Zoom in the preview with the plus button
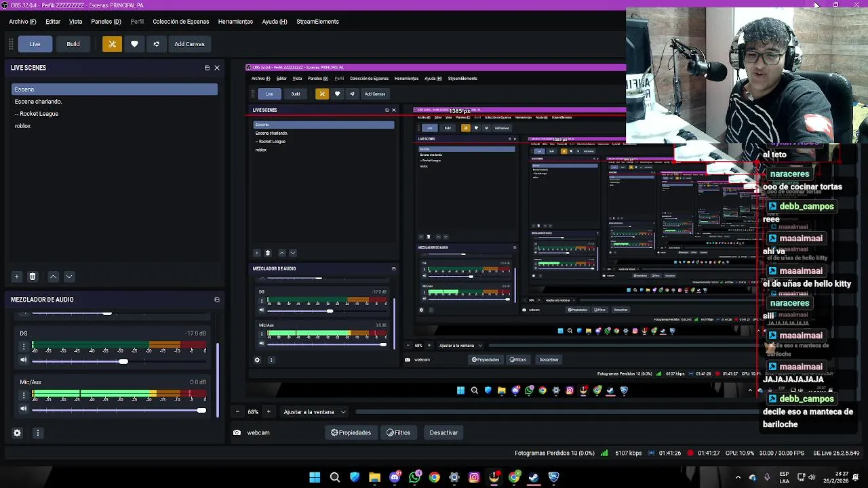The height and width of the screenshot is (488, 868). click(269, 412)
